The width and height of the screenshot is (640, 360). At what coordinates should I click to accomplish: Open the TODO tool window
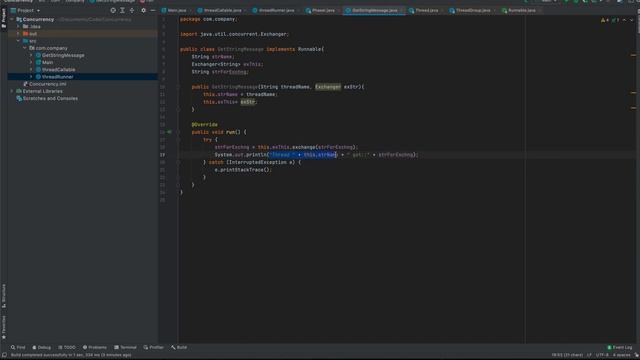coord(67,347)
